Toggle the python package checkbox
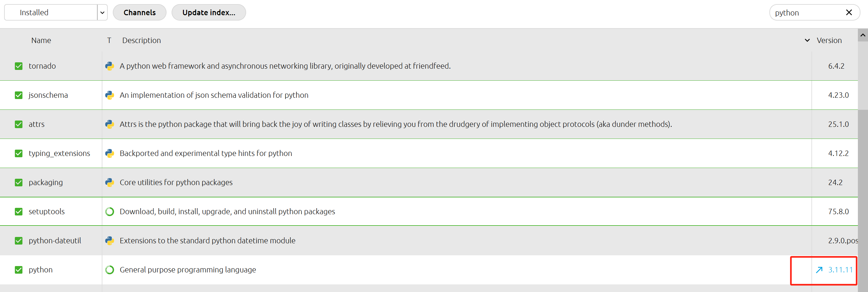The width and height of the screenshot is (868, 292). [19, 270]
